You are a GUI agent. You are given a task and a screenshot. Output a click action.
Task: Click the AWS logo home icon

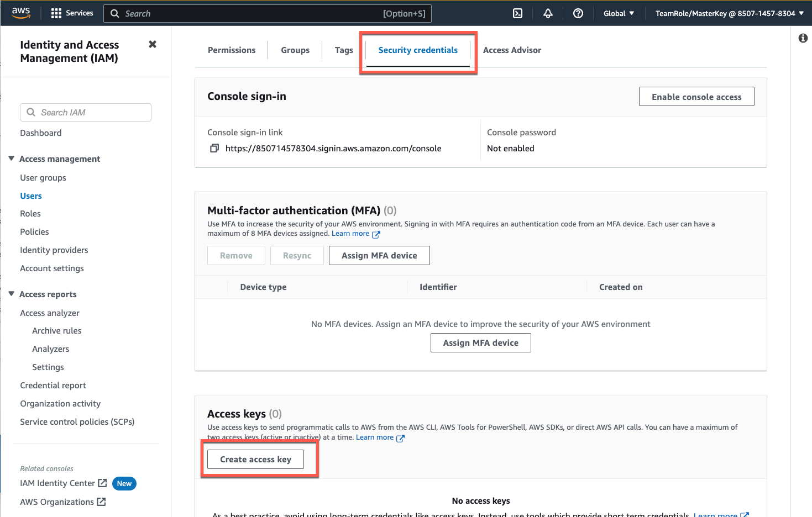click(x=21, y=13)
